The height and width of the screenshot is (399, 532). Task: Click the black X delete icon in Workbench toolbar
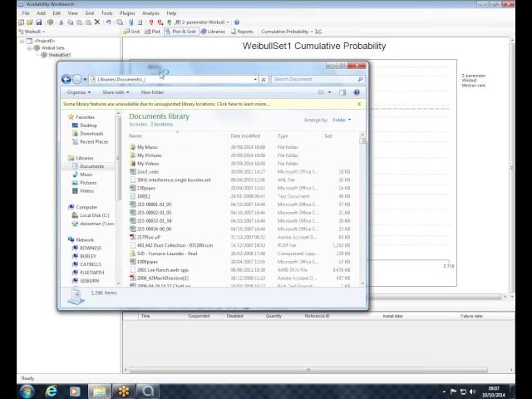[x=97, y=22]
